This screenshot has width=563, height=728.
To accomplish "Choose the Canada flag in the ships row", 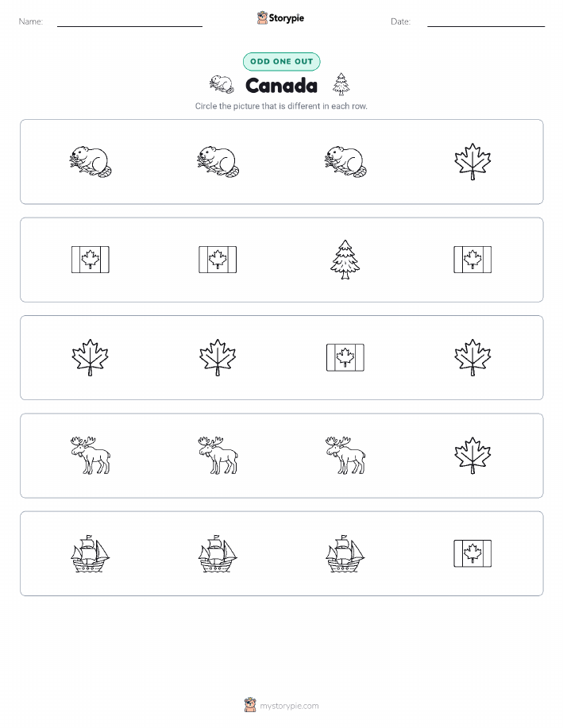I will pos(472,553).
